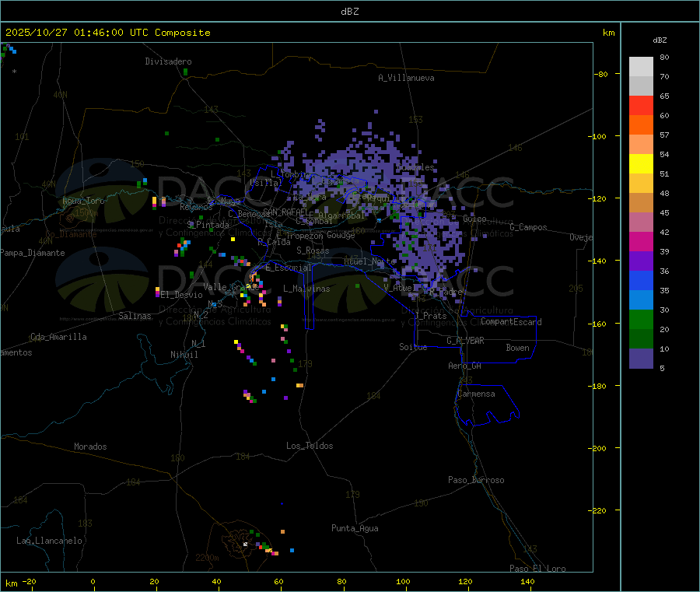Select the A_Villanueva location label

coord(406,78)
